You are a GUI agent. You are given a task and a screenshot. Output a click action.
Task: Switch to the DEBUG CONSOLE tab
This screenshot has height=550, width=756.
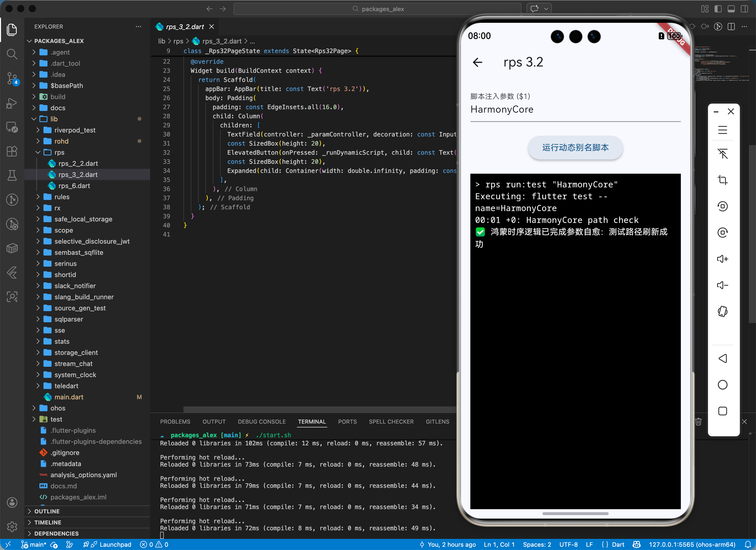[x=262, y=422]
